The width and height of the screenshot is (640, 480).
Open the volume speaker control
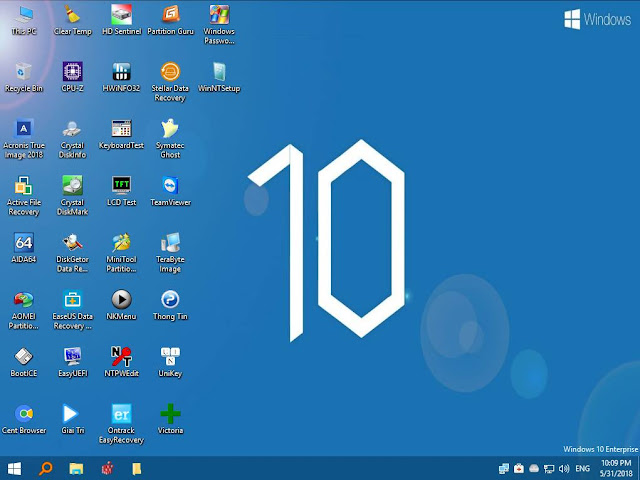point(564,469)
